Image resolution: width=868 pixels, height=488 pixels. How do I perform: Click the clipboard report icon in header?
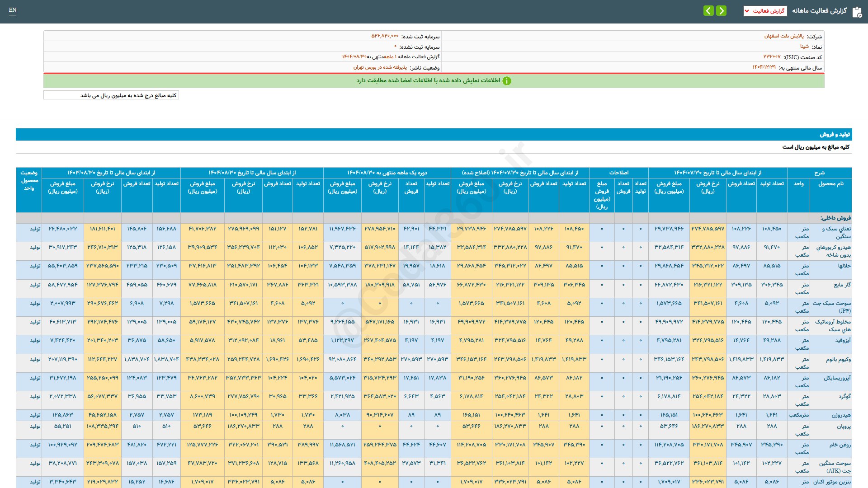[x=857, y=12]
